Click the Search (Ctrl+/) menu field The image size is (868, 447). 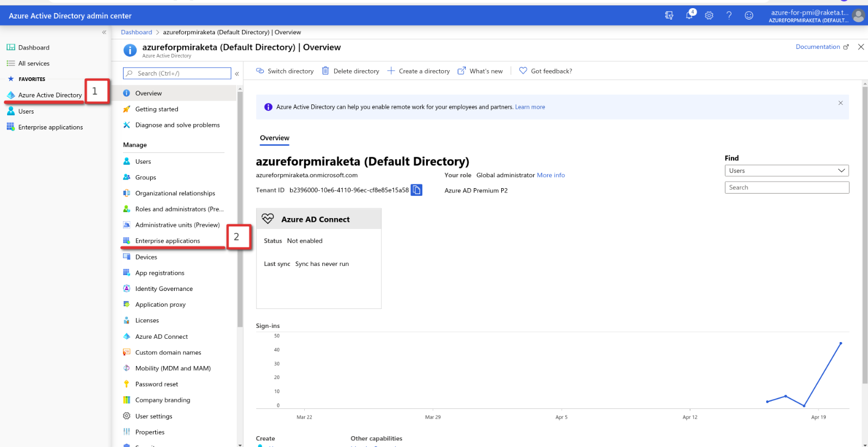tap(177, 73)
